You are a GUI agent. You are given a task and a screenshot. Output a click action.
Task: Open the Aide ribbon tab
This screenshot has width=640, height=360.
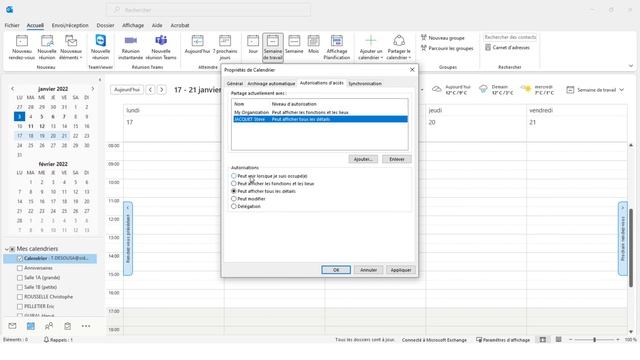[157, 25]
